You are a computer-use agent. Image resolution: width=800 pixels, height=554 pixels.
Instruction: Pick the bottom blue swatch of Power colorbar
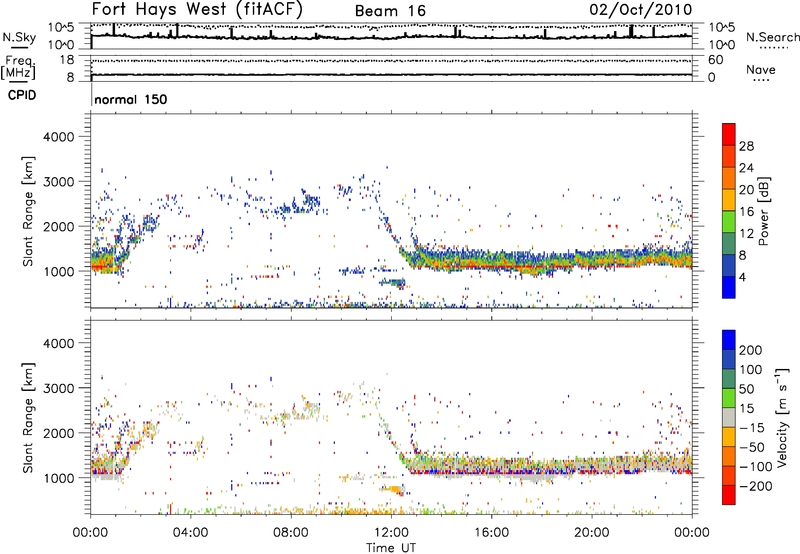tap(729, 288)
